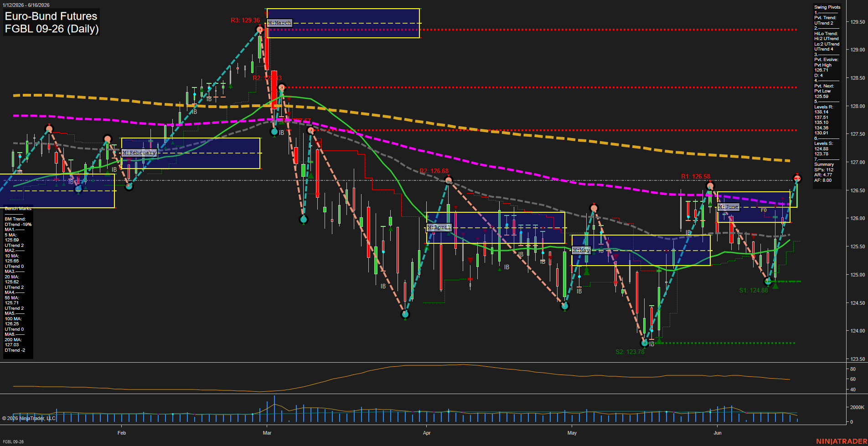This screenshot has width=868, height=446.
Task: Select the 138.14 resistance level value
Action: point(821,112)
